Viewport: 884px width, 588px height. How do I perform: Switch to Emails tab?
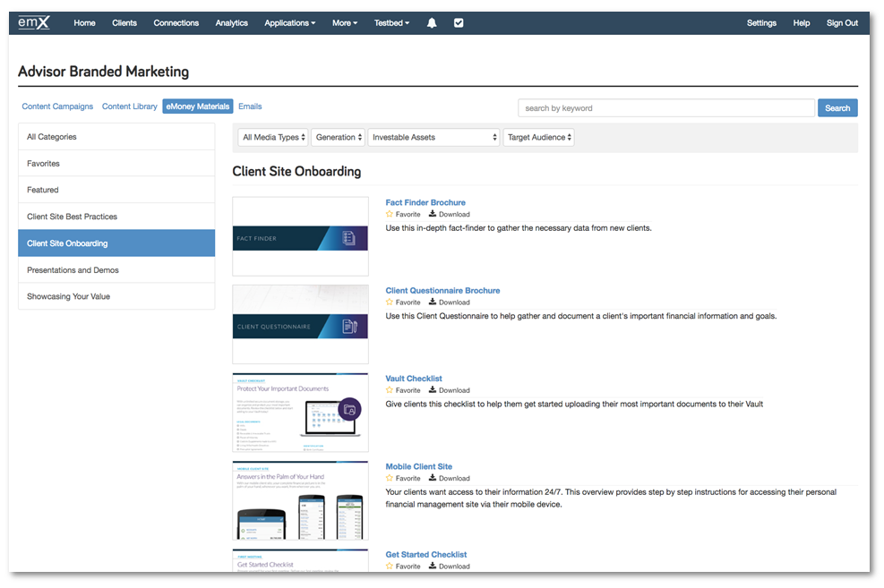coord(250,107)
